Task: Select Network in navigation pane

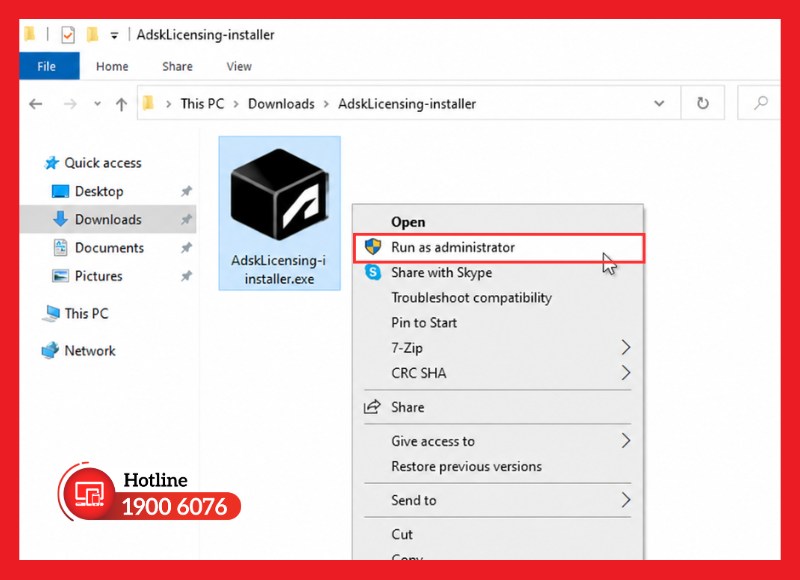Action: point(89,350)
